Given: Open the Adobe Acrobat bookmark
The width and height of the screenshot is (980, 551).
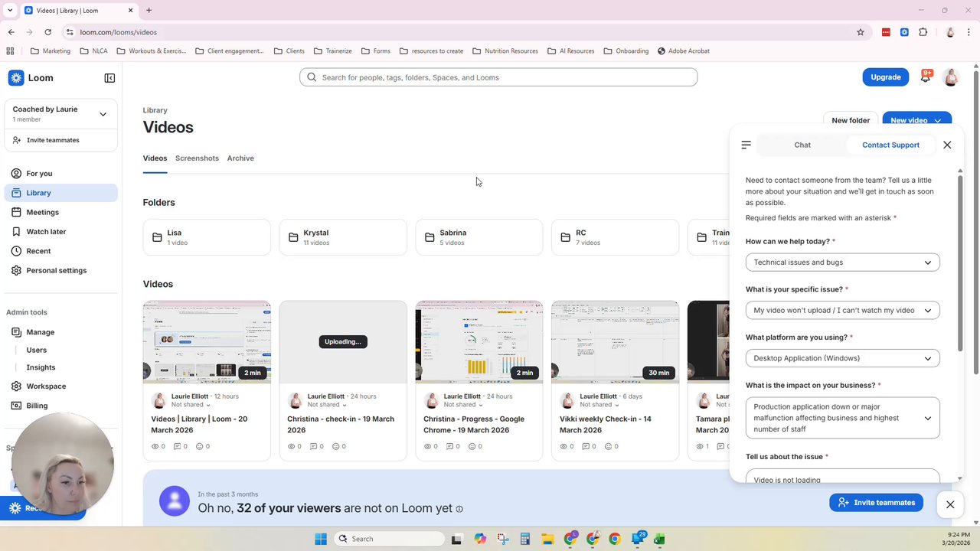Looking at the screenshot, I should [x=683, y=51].
